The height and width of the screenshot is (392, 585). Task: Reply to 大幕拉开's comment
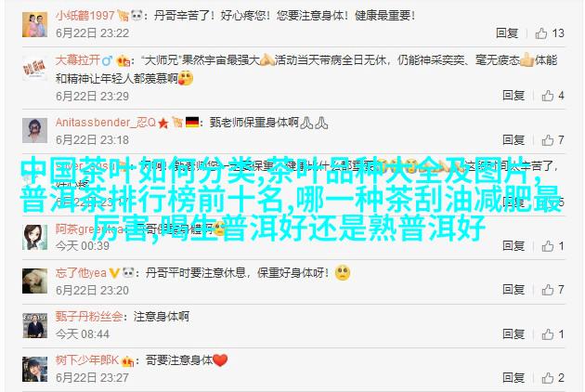coord(513,96)
